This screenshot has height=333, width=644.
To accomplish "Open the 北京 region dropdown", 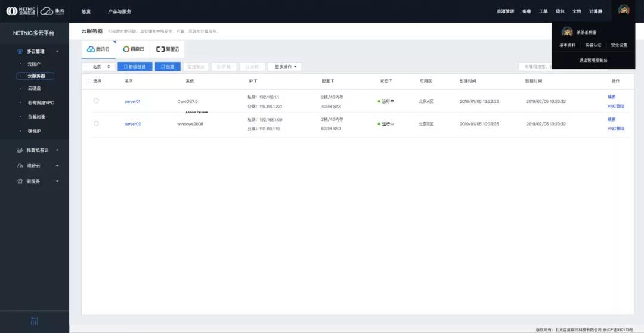I will (98, 67).
